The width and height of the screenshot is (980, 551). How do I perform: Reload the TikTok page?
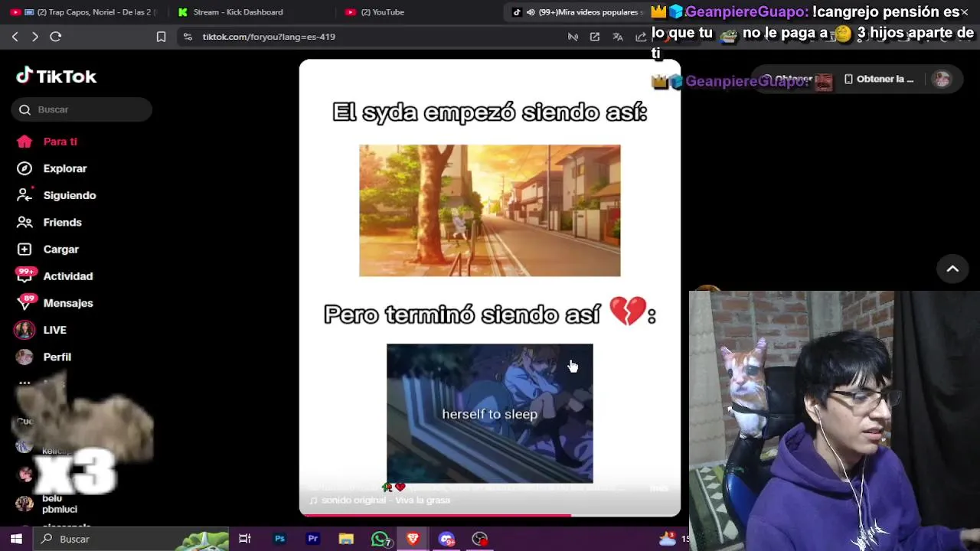click(x=55, y=37)
